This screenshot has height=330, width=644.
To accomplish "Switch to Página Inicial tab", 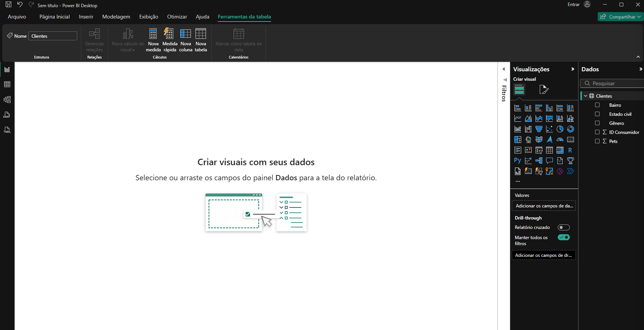I will pyautogui.click(x=55, y=17).
